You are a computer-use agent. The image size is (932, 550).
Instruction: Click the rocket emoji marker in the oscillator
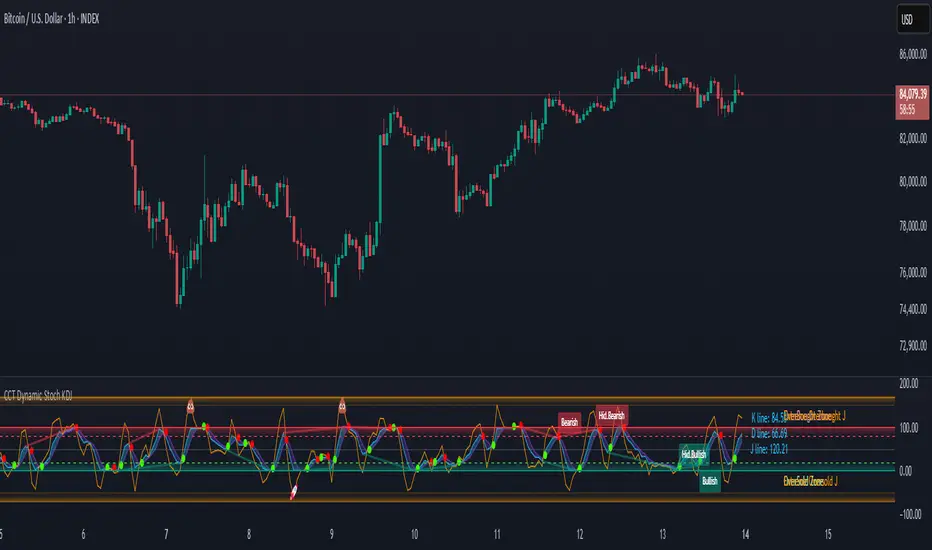pyautogui.click(x=293, y=492)
